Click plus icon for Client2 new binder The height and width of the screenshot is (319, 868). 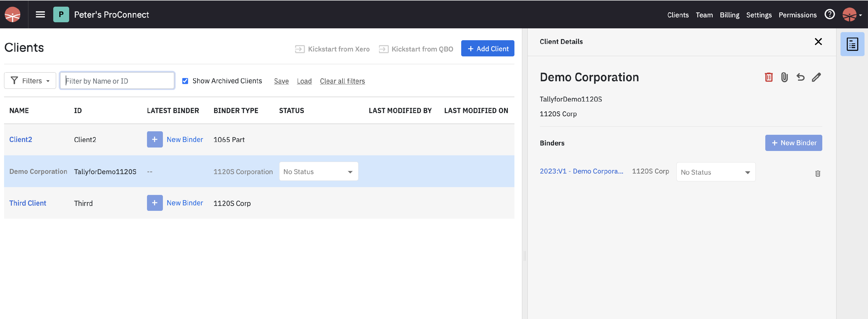click(x=155, y=139)
